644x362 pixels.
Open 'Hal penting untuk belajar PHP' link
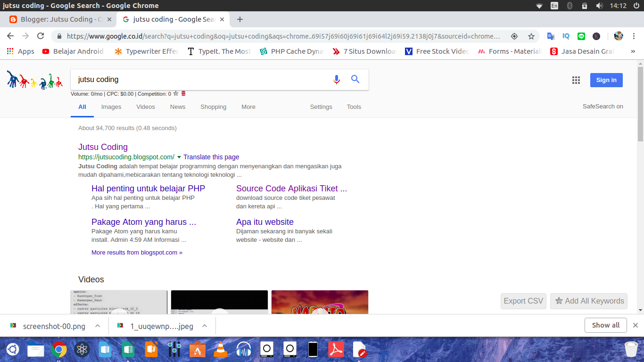(148, 189)
